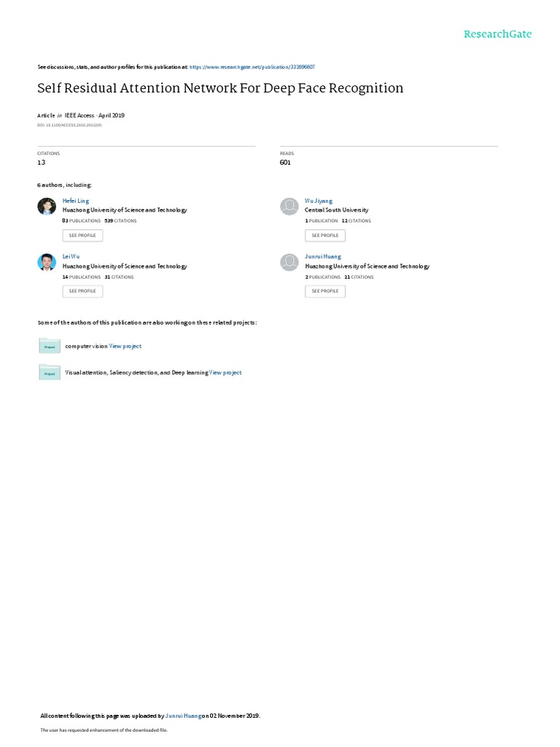Click See Profile button under Wu Jiyang
This screenshot has height=747, width=560.
(325, 236)
